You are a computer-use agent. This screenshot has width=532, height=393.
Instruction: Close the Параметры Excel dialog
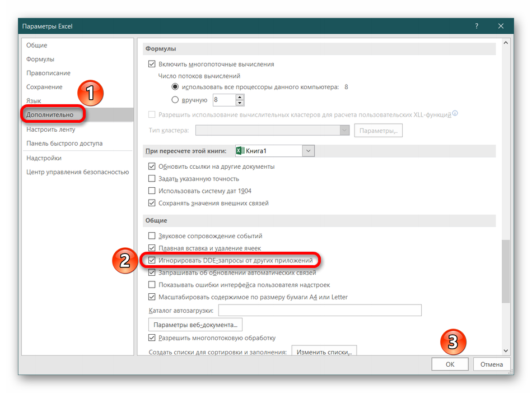[501, 26]
